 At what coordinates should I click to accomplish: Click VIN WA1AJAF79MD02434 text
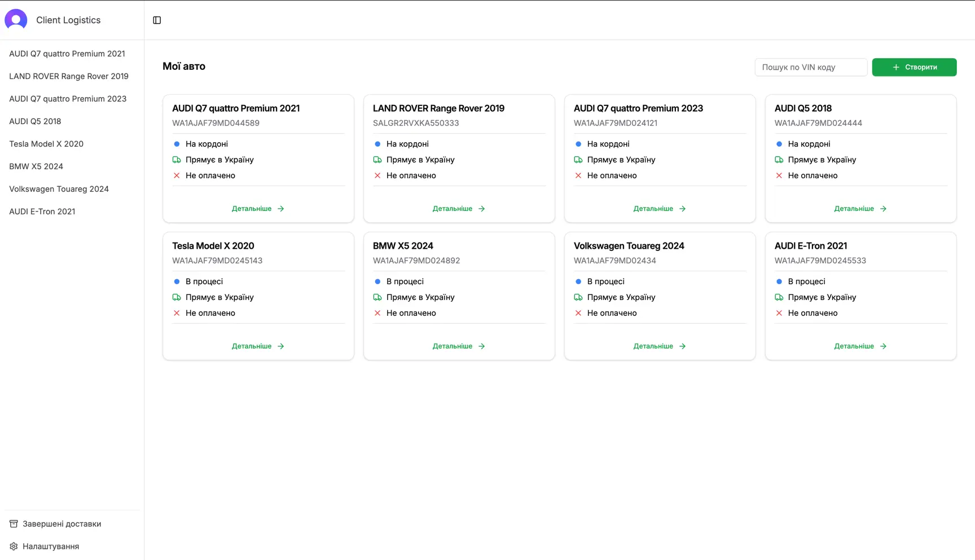click(x=615, y=261)
